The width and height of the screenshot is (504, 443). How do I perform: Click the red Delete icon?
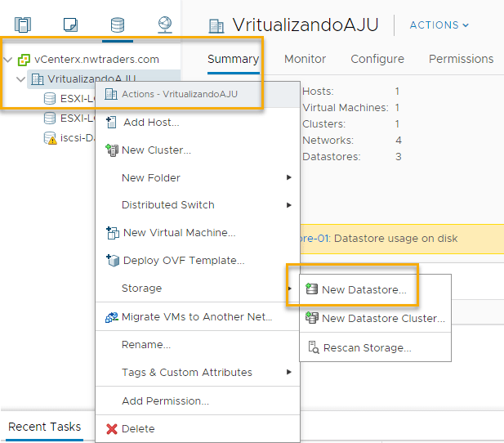pos(112,429)
